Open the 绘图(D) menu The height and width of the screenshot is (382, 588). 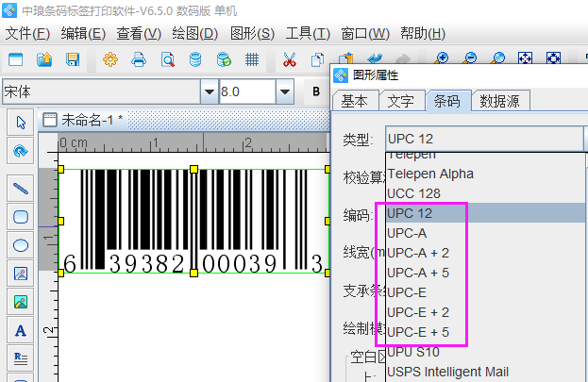pyautogui.click(x=195, y=34)
